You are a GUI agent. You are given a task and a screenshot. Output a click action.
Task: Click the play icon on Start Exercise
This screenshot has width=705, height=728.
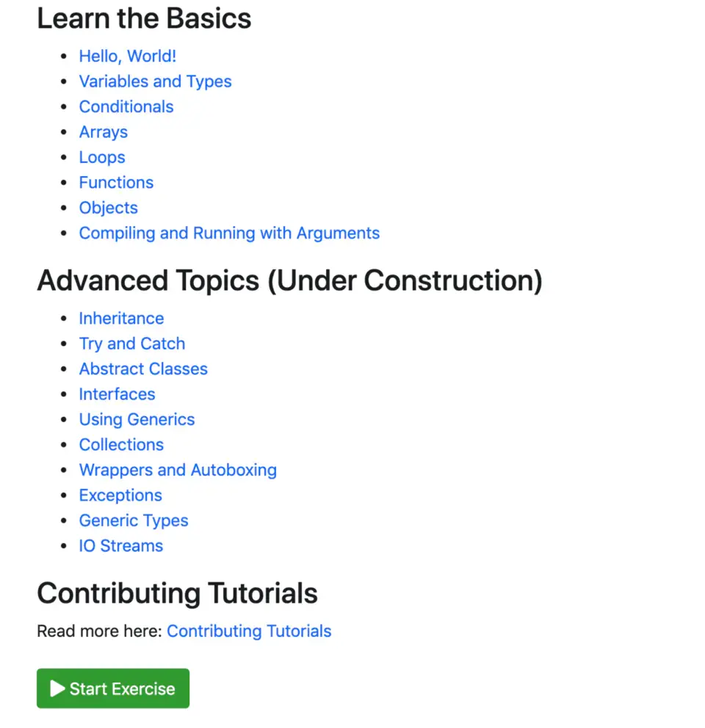point(57,688)
